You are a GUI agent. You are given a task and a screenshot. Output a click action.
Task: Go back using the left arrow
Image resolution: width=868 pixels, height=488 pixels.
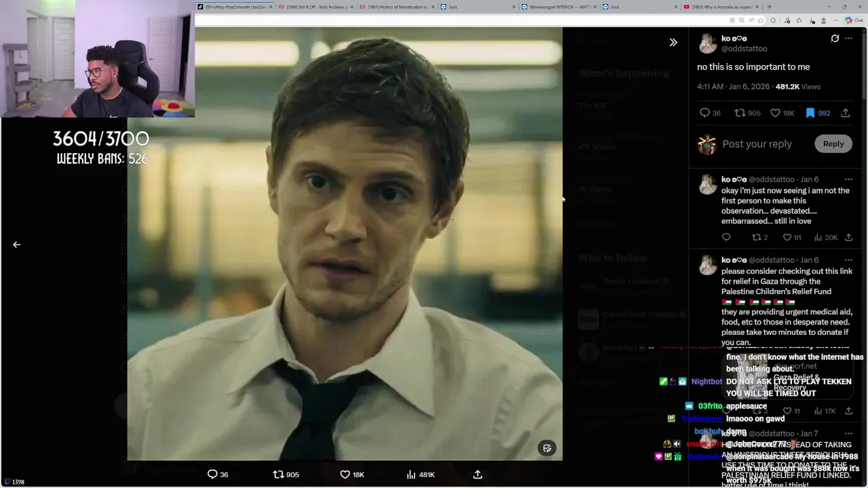click(17, 245)
